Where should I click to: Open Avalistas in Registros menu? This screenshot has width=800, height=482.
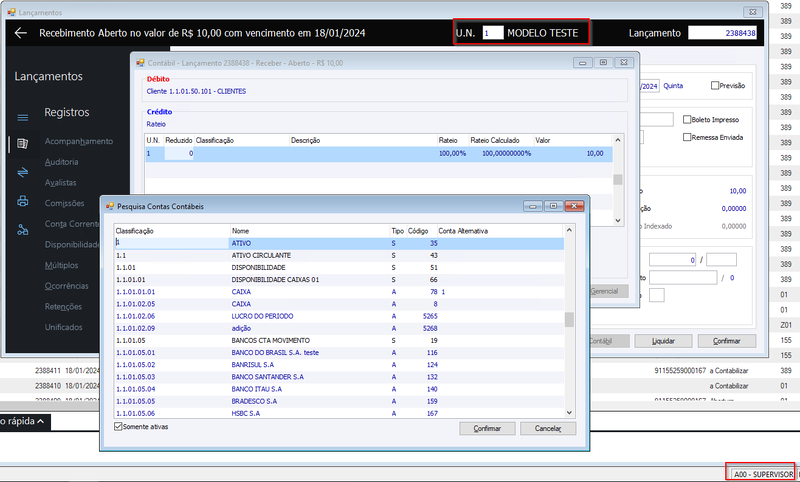coord(60,183)
